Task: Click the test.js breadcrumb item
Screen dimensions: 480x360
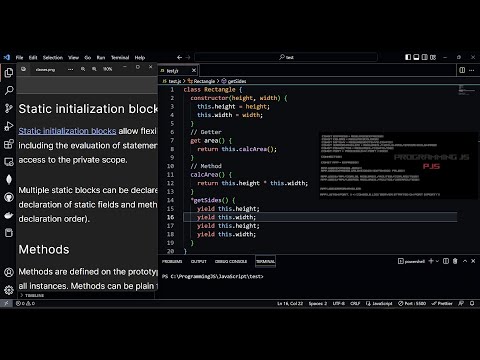Action: 172,81
